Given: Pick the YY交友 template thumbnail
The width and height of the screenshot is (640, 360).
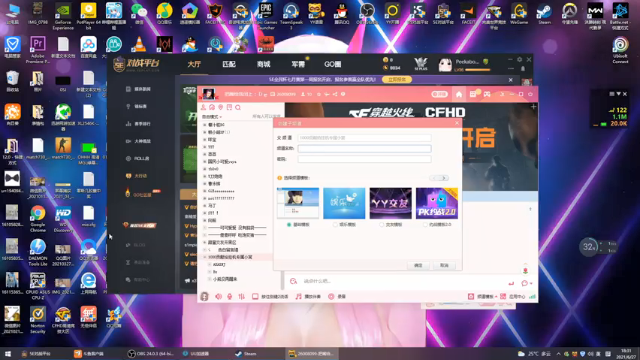Looking at the screenshot, I should pos(391,203).
